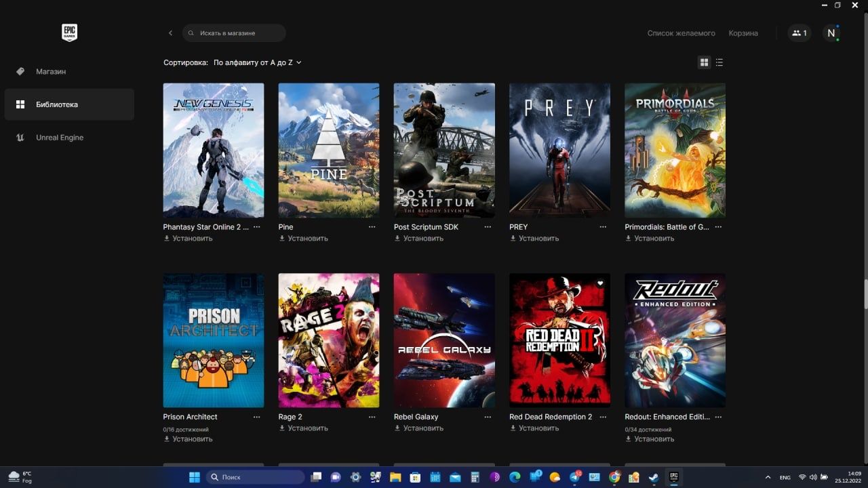Open Calculator from the taskbar

click(475, 477)
